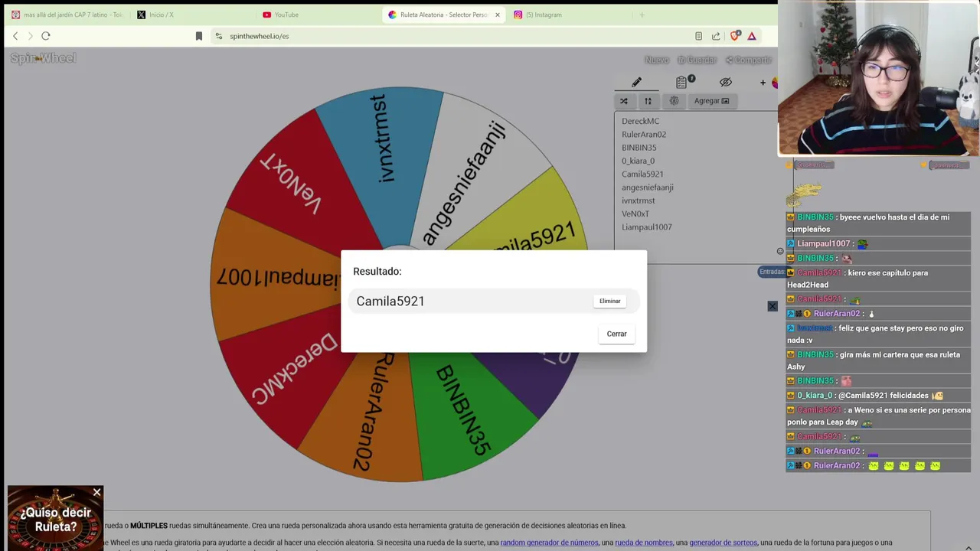Toggle the crossed-eye hide entries icon

pyautogui.click(x=726, y=82)
